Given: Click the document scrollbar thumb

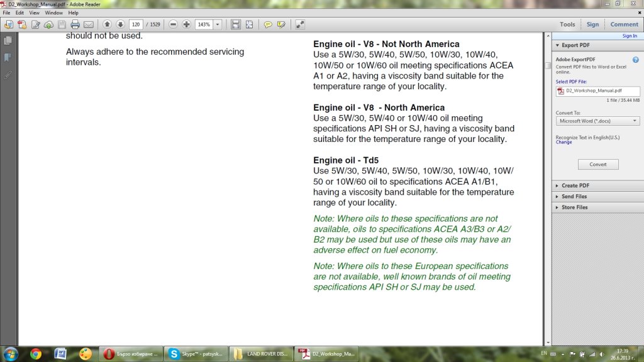Looking at the screenshot, I should pyautogui.click(x=548, y=65).
